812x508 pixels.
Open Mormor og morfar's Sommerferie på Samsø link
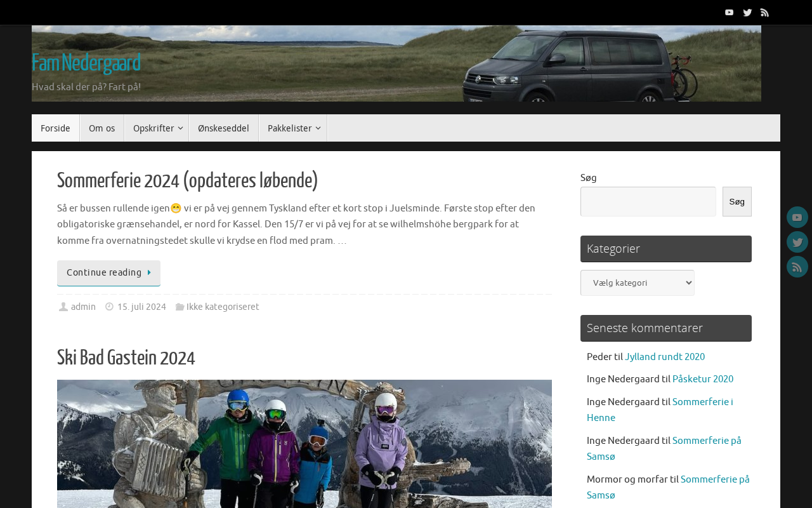[x=668, y=487]
